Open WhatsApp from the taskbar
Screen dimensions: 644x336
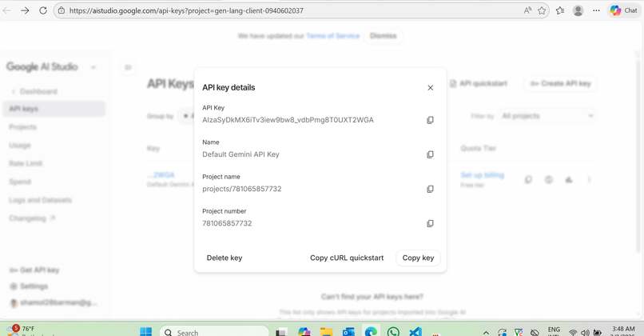393,331
